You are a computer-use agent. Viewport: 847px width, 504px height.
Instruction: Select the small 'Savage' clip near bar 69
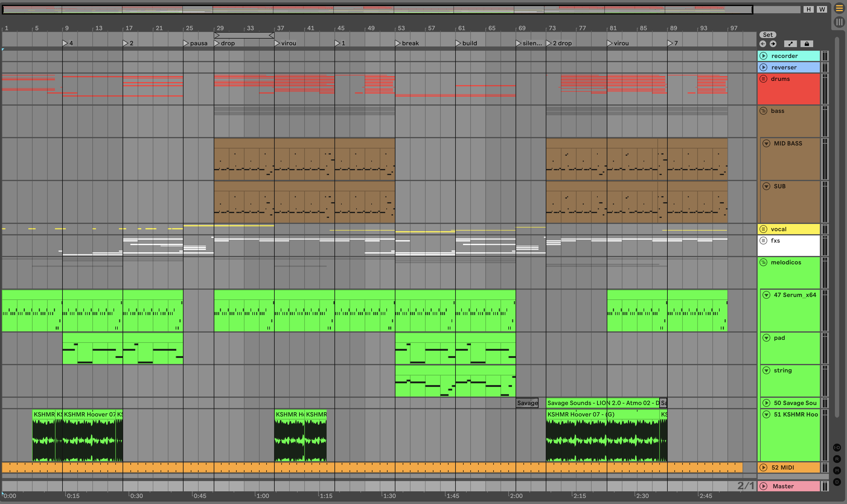point(527,403)
